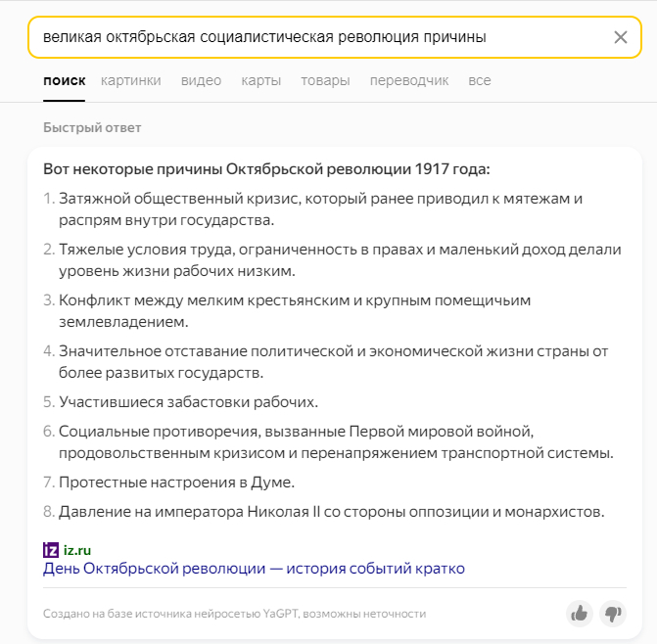Click the thumbs up feedback icon
Viewport: 657px width, 644px height.
pyautogui.click(x=580, y=614)
